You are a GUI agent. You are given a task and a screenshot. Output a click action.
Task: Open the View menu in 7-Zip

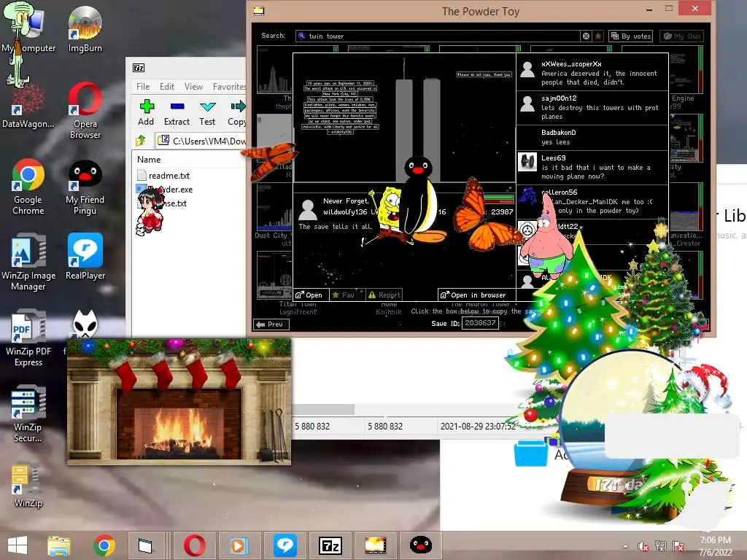[x=193, y=86]
